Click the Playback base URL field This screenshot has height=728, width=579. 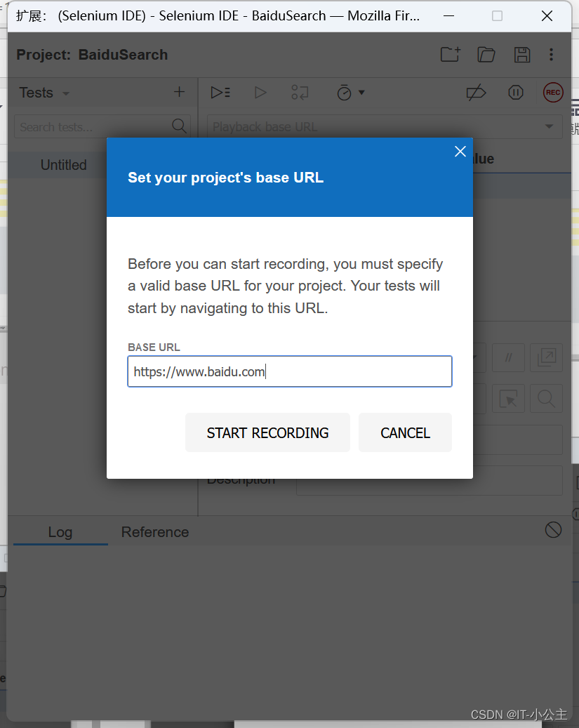(x=385, y=127)
